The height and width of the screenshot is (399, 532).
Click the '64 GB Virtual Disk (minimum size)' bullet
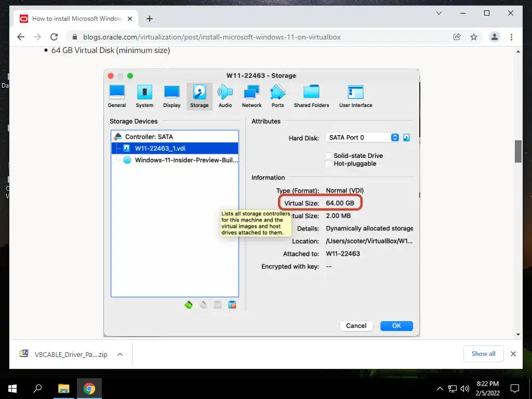(111, 50)
